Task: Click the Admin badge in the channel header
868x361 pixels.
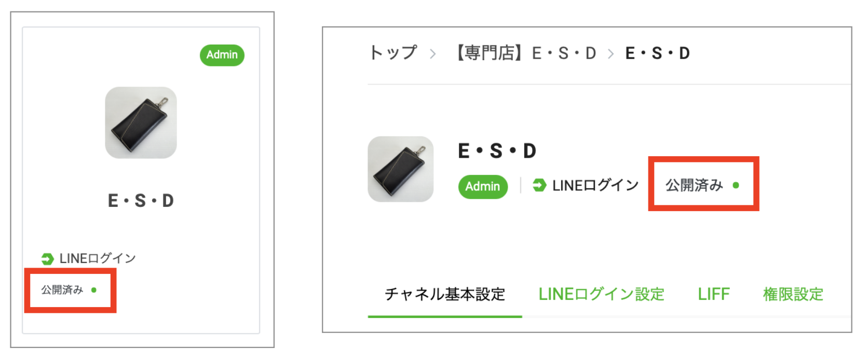Action: (x=482, y=187)
